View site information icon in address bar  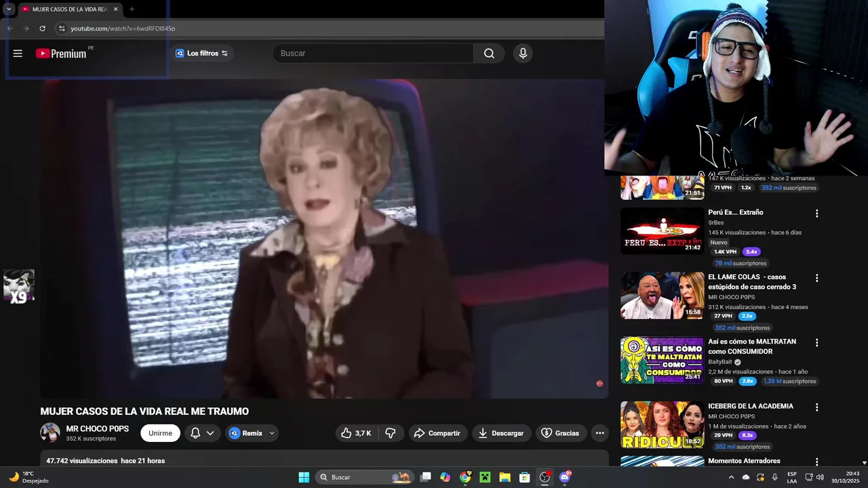(62, 28)
